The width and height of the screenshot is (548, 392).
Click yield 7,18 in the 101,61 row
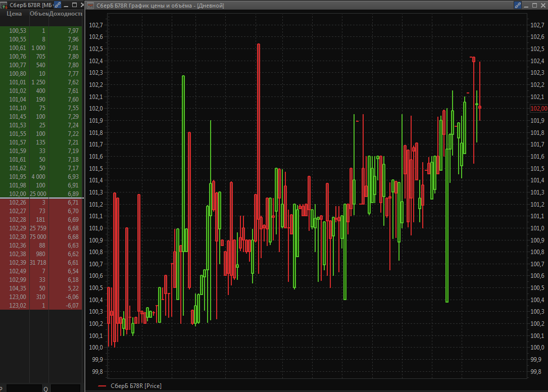pyautogui.click(x=73, y=160)
